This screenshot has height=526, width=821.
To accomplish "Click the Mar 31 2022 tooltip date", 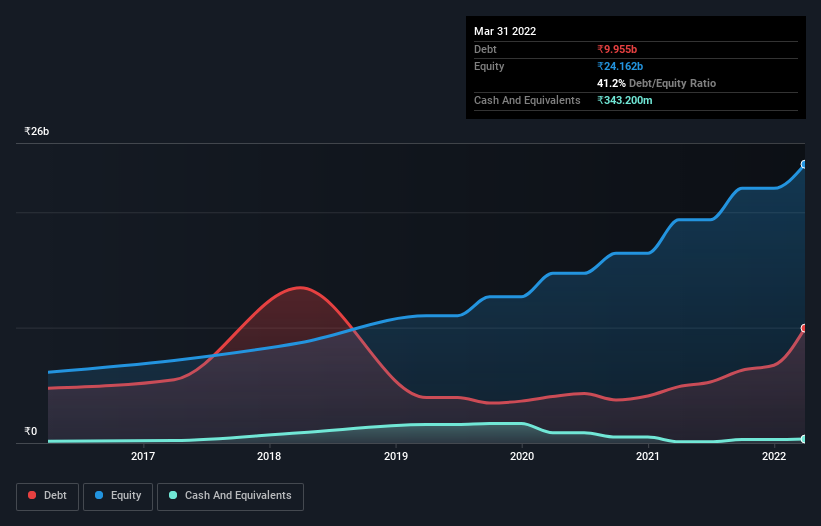I will tap(505, 31).
